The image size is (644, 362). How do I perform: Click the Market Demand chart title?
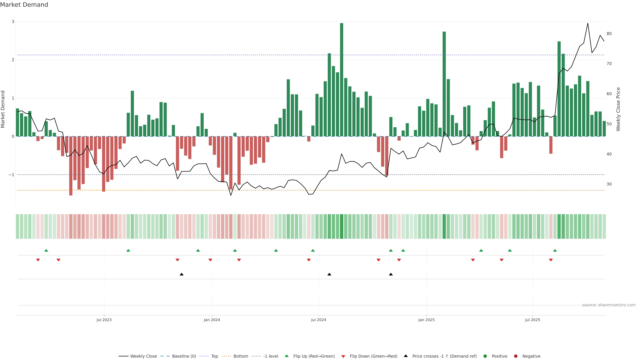coord(24,5)
